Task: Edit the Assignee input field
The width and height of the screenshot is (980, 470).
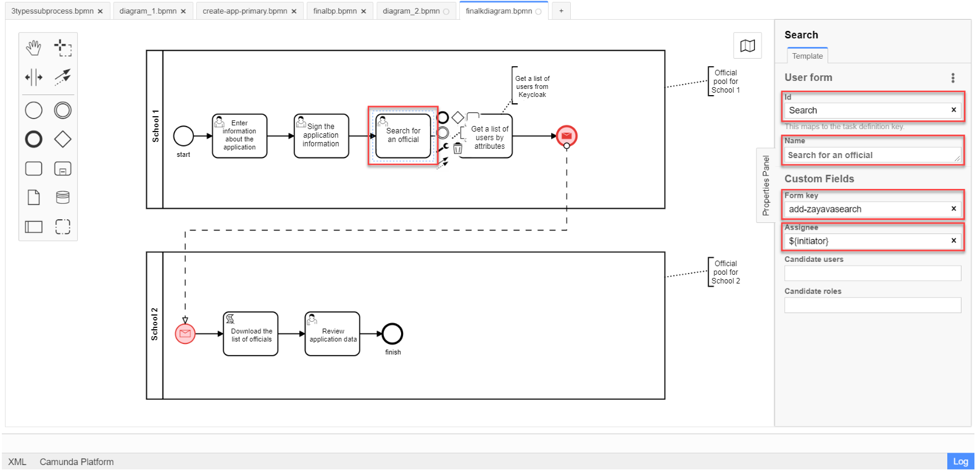Action: point(873,241)
